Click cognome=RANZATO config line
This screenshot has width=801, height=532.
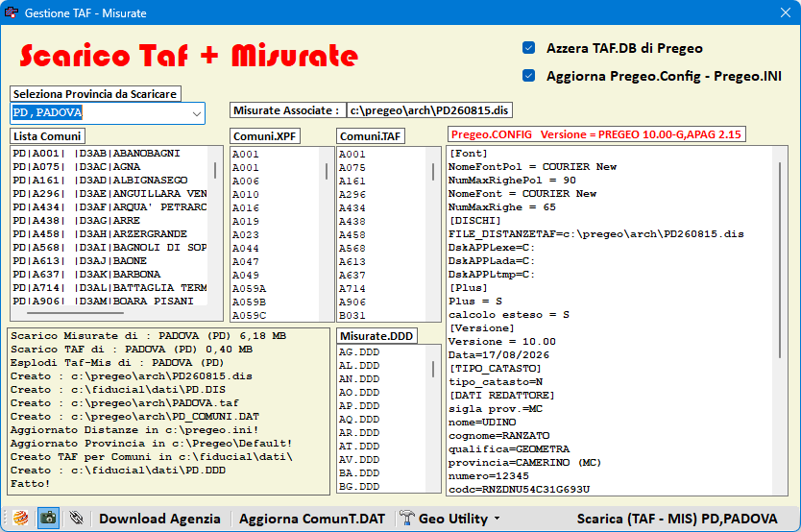(499, 436)
